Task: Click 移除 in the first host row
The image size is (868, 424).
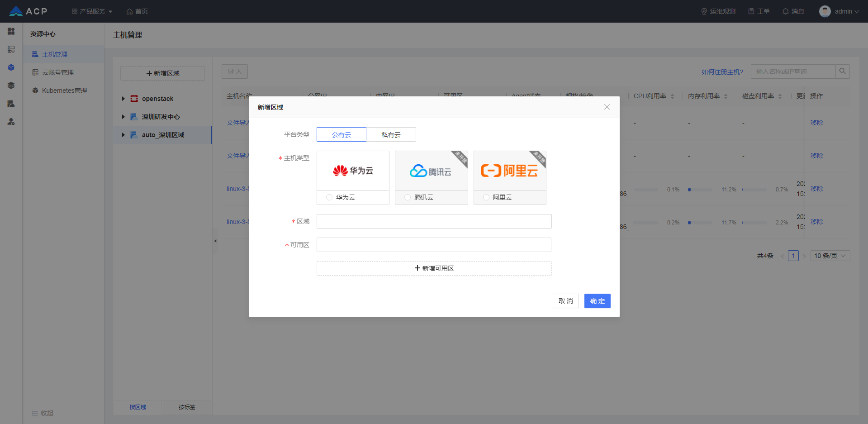Action: (817, 123)
